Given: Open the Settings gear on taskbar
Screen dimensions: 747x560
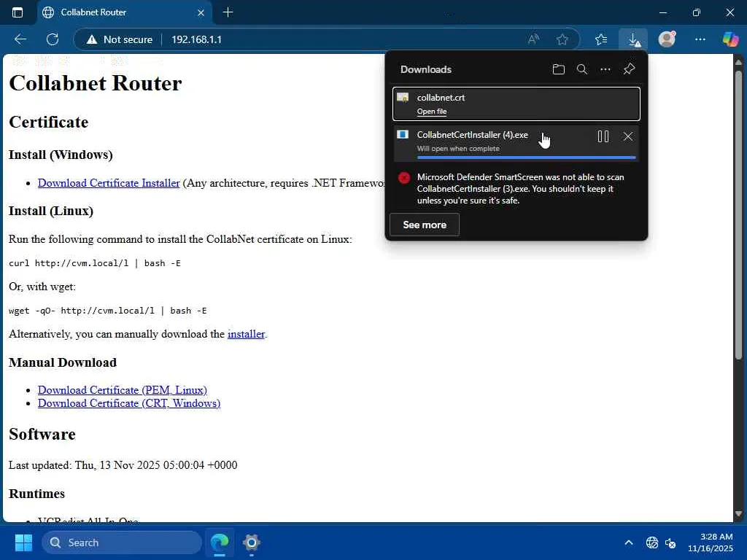Looking at the screenshot, I should click(x=251, y=542).
